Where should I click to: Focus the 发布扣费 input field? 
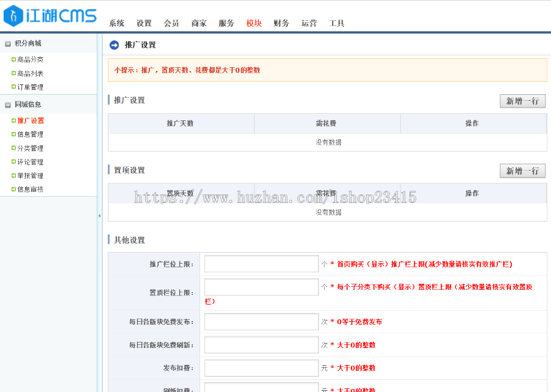pos(261,368)
